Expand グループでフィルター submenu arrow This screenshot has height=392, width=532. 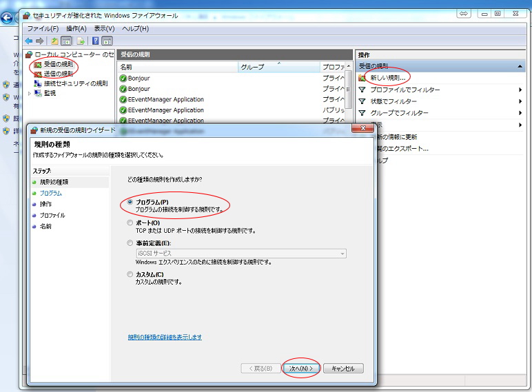tap(520, 113)
